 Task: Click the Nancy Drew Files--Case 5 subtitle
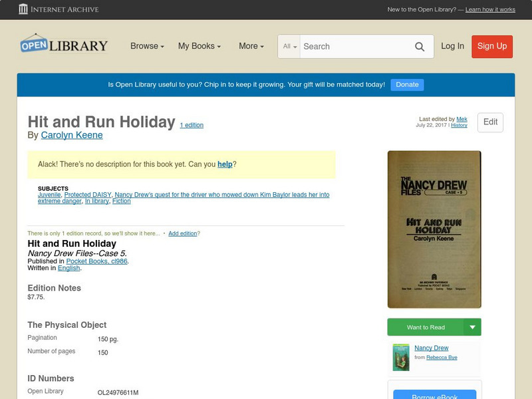pyautogui.click(x=77, y=253)
